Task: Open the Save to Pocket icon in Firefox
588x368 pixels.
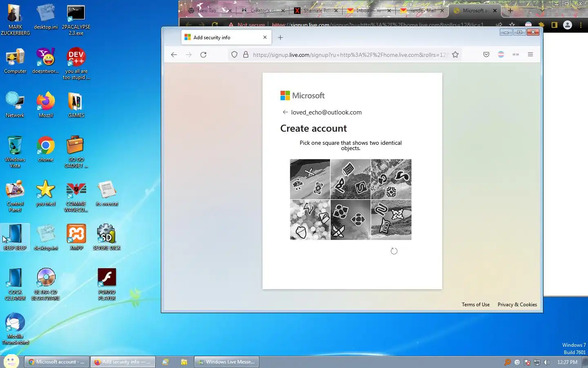Action: pyautogui.click(x=486, y=54)
